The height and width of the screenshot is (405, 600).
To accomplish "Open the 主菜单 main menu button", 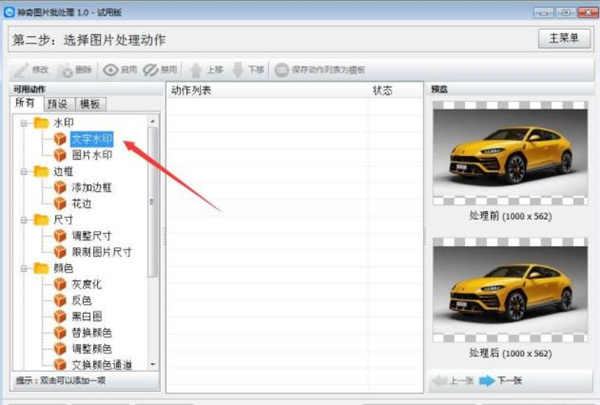I will coord(564,38).
